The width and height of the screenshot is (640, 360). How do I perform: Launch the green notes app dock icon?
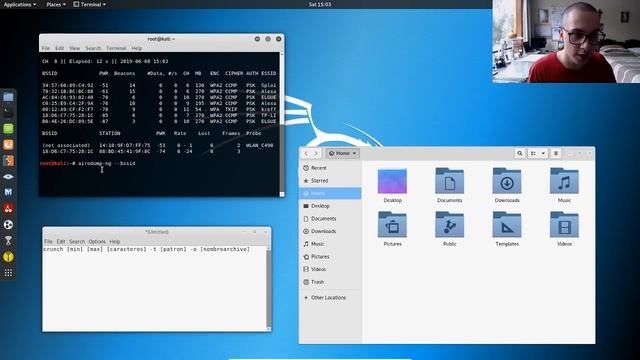[8, 129]
